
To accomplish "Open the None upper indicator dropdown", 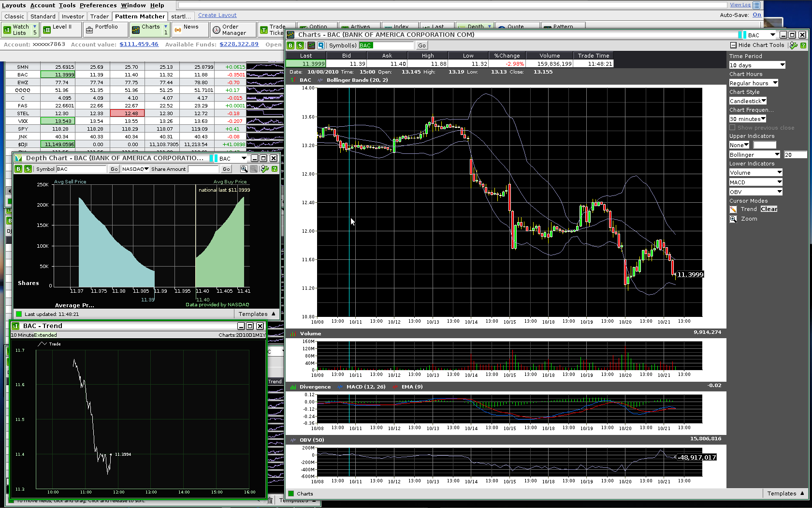I will tap(739, 145).
